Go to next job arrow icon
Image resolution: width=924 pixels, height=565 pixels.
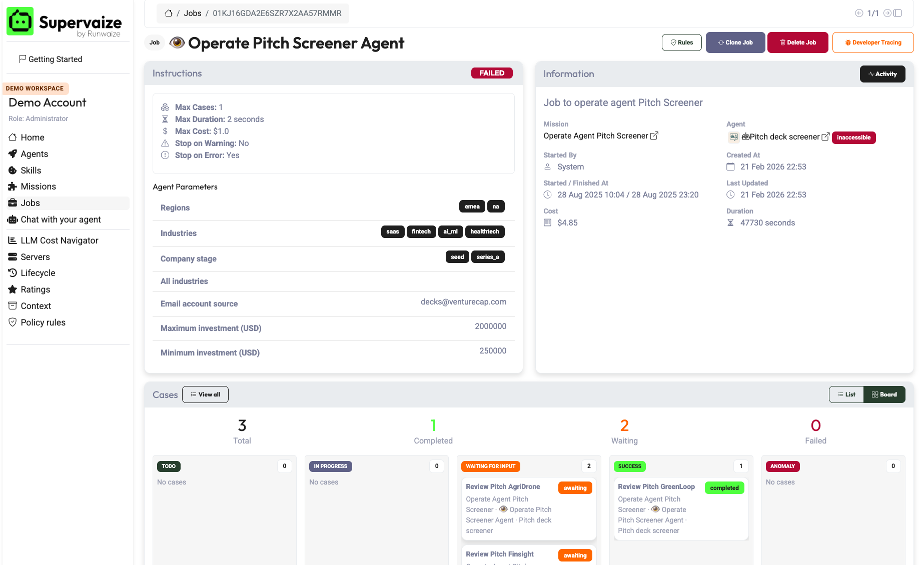pyautogui.click(x=887, y=13)
